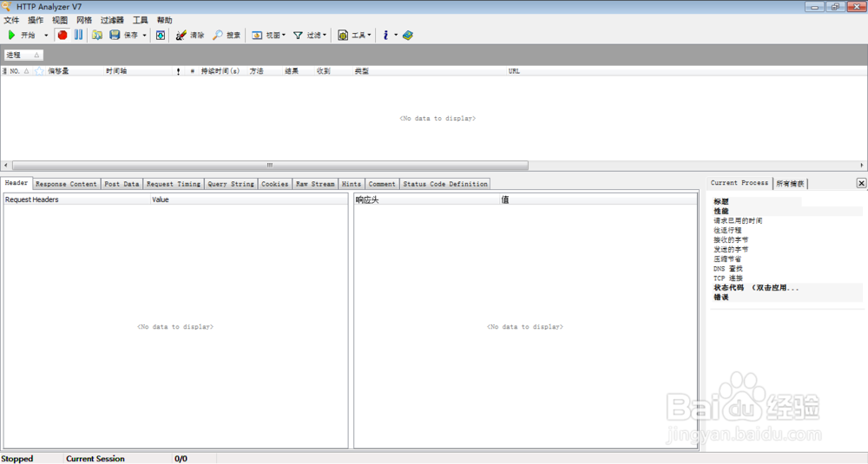Switch to the Response Content tab
The width and height of the screenshot is (868, 464).
(67, 184)
